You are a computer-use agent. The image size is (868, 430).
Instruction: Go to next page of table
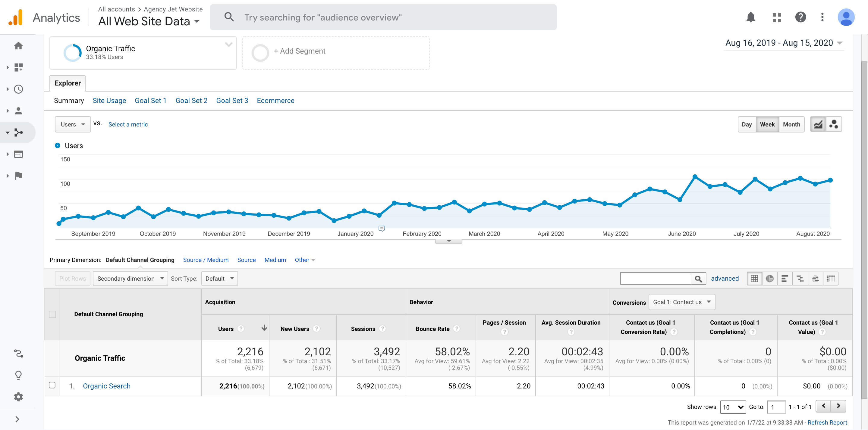pos(838,407)
